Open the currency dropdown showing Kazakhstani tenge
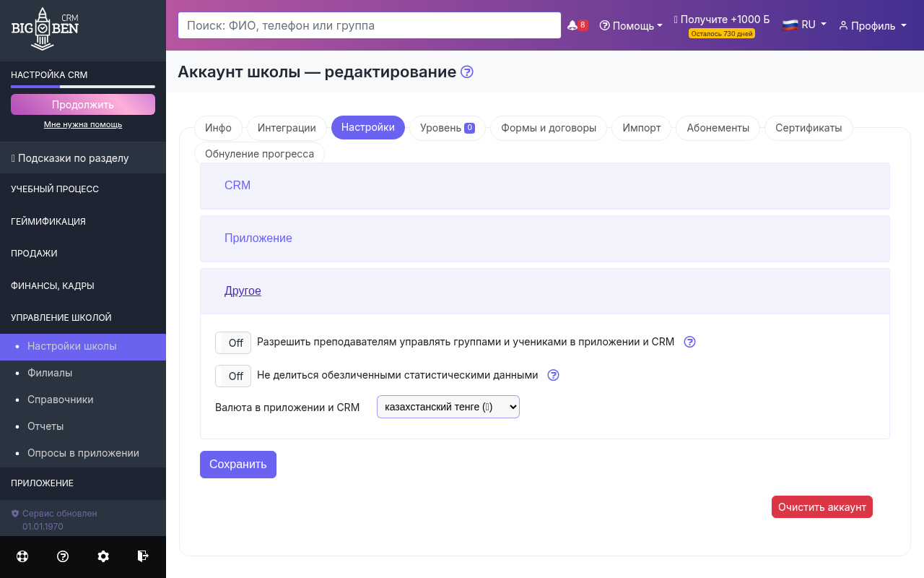Image resolution: width=924 pixels, height=578 pixels. (448, 406)
